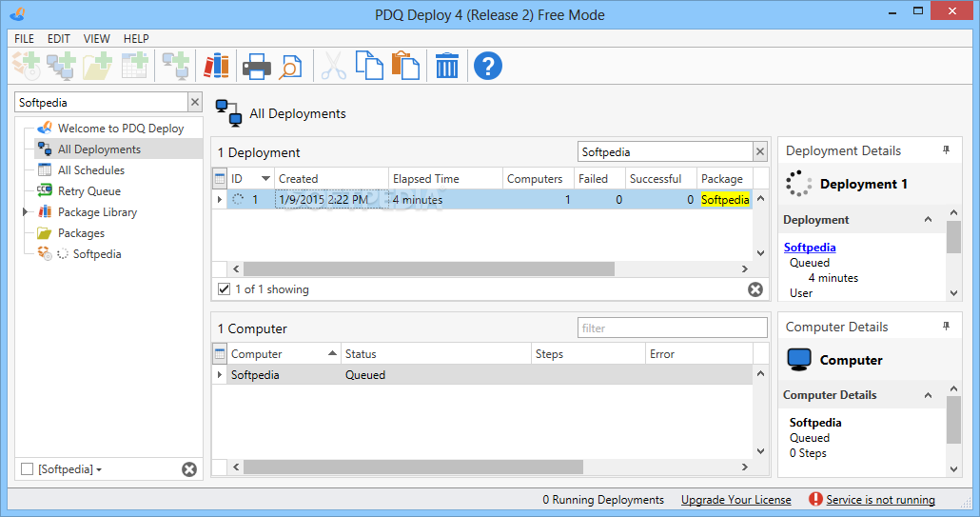Click the Status column header
The image size is (980, 517).
pos(437,354)
